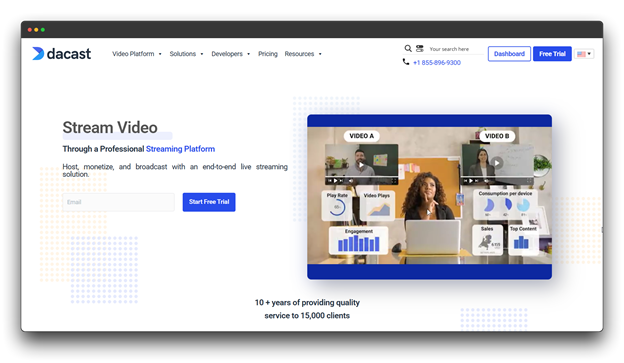Click the Sales map card
The height and width of the screenshot is (363, 624).
(487, 240)
